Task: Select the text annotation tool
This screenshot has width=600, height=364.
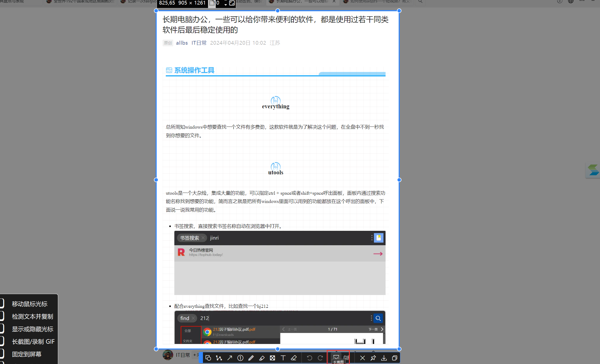Action: [283, 358]
